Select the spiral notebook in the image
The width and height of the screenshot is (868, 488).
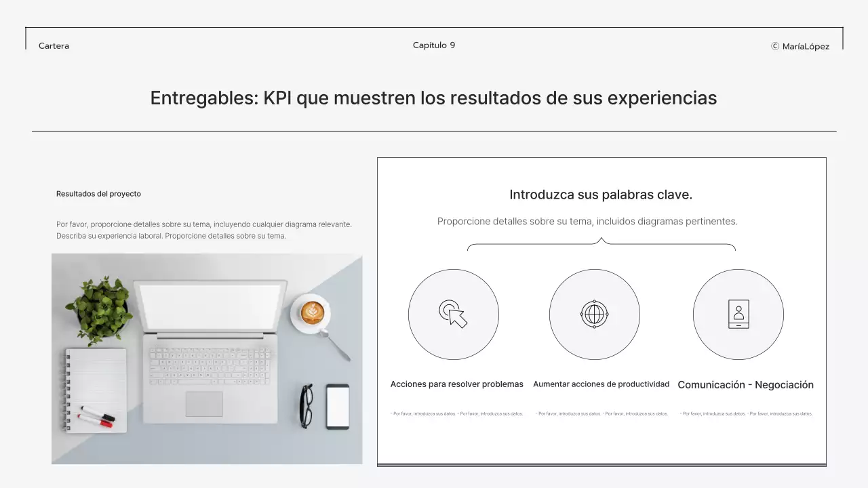[x=96, y=386]
